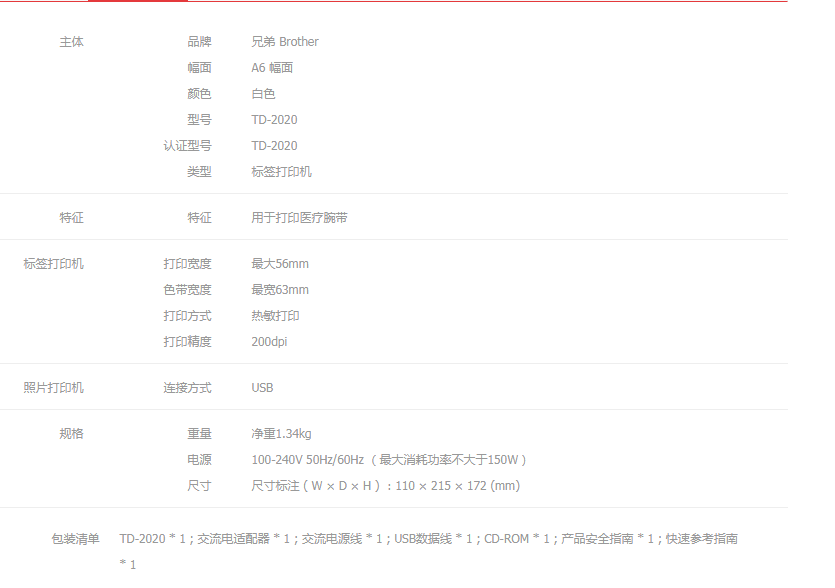Select the 重量 label

tap(199, 434)
